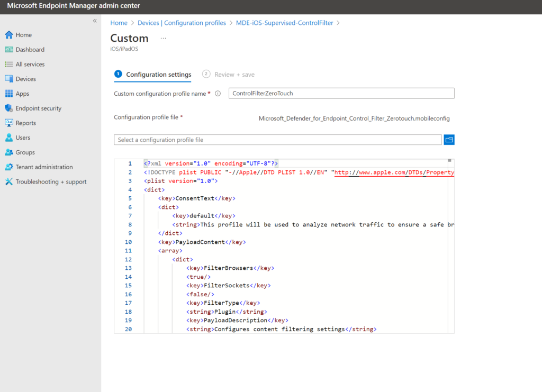This screenshot has width=542, height=392.
Task: Follow the Home breadcrumb link
Action: [119, 23]
